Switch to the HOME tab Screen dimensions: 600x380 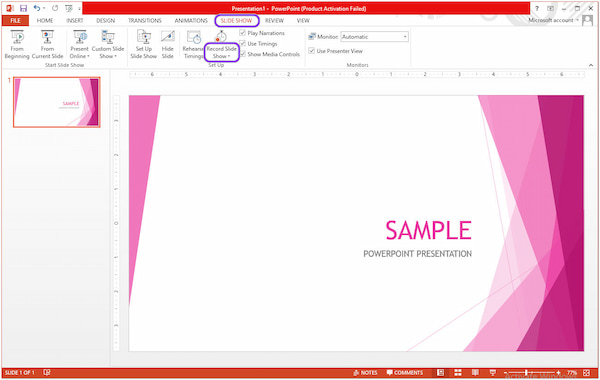[45, 21]
